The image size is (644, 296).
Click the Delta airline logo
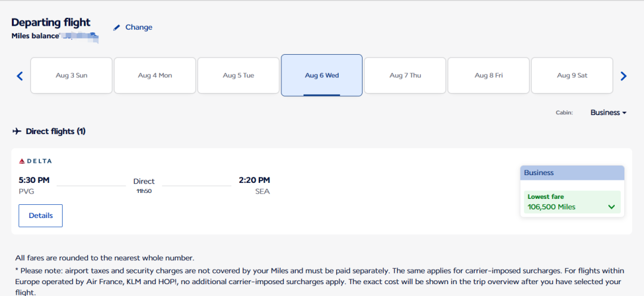(x=36, y=161)
